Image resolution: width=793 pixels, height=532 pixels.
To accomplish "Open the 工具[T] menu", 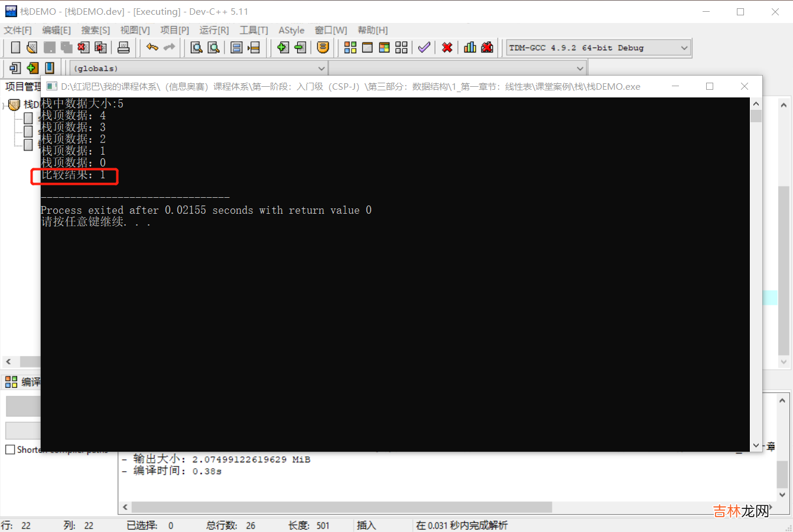I will point(253,30).
